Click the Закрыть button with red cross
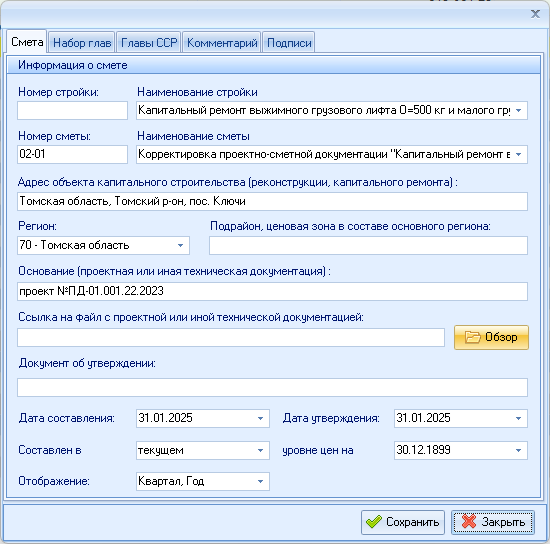 point(493,522)
